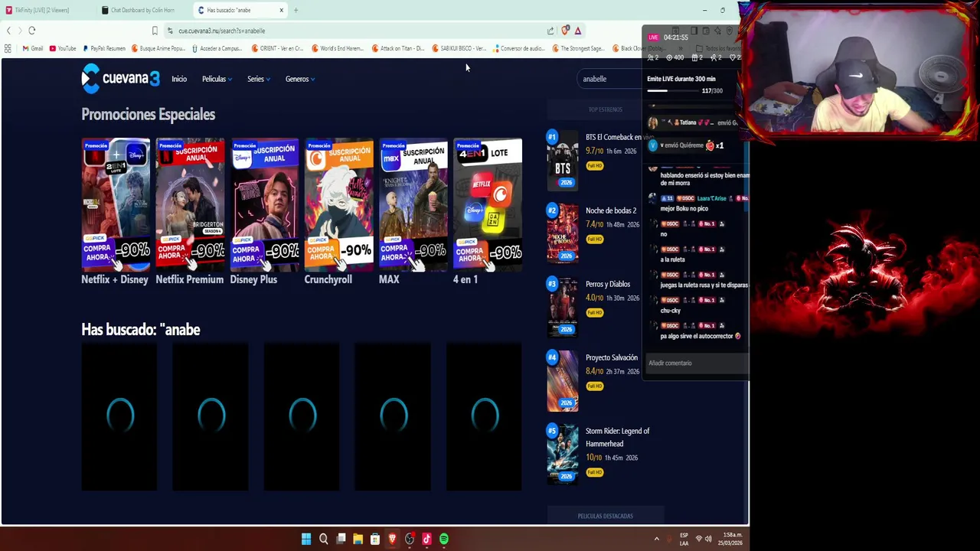This screenshot has height=551, width=980.
Task: Click the share icon in address bar
Action: [x=550, y=31]
